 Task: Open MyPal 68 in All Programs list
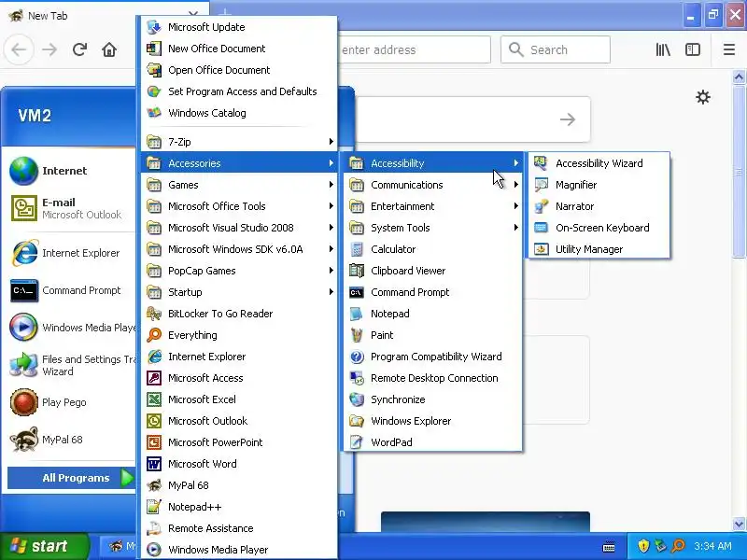[x=239, y=485]
